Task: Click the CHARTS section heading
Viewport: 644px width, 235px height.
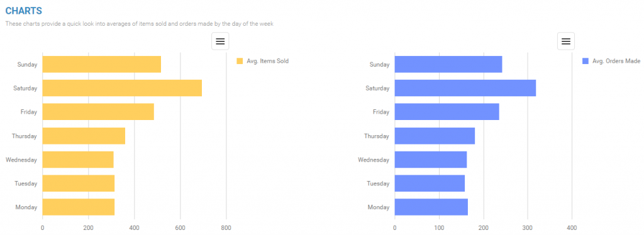Action: [x=24, y=11]
